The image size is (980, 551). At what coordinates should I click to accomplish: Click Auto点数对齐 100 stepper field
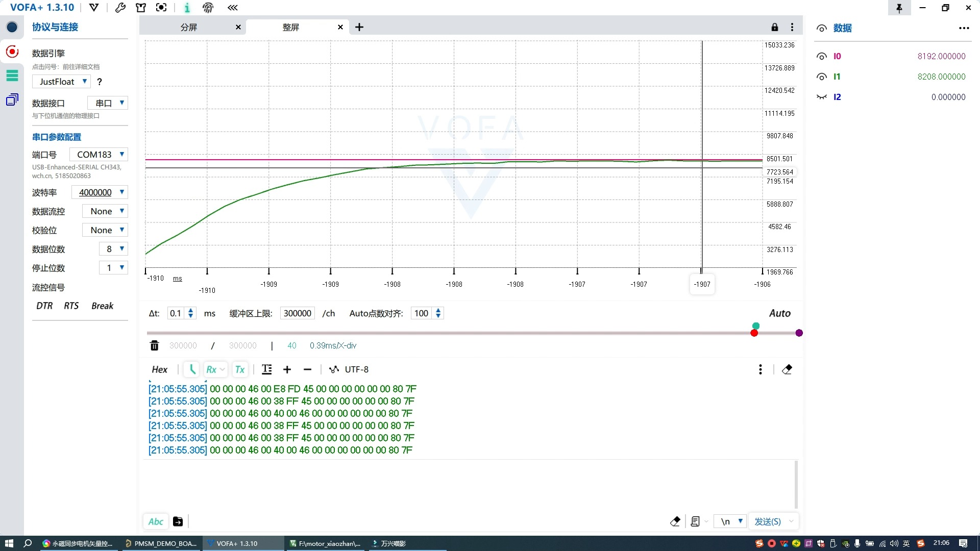pos(428,313)
